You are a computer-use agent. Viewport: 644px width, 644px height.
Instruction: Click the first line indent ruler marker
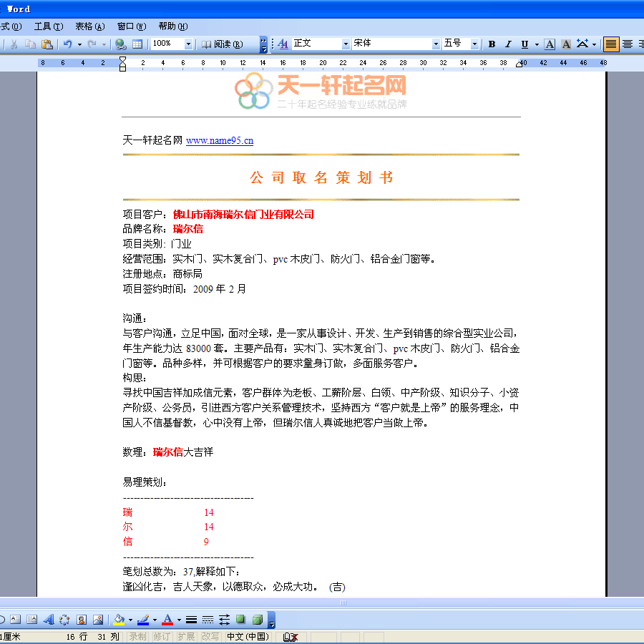tap(122, 60)
